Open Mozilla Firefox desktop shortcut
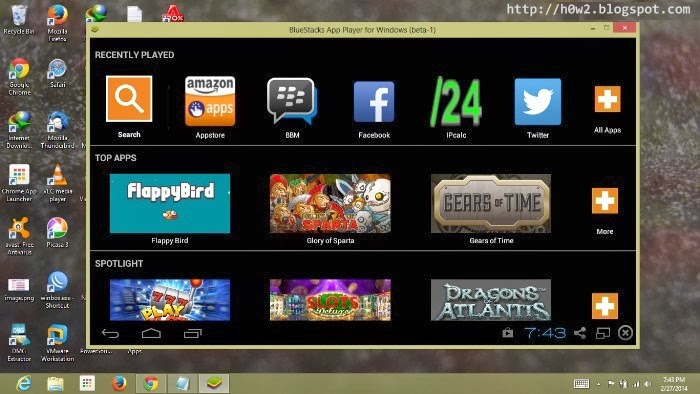700x394 pixels. 58,23
